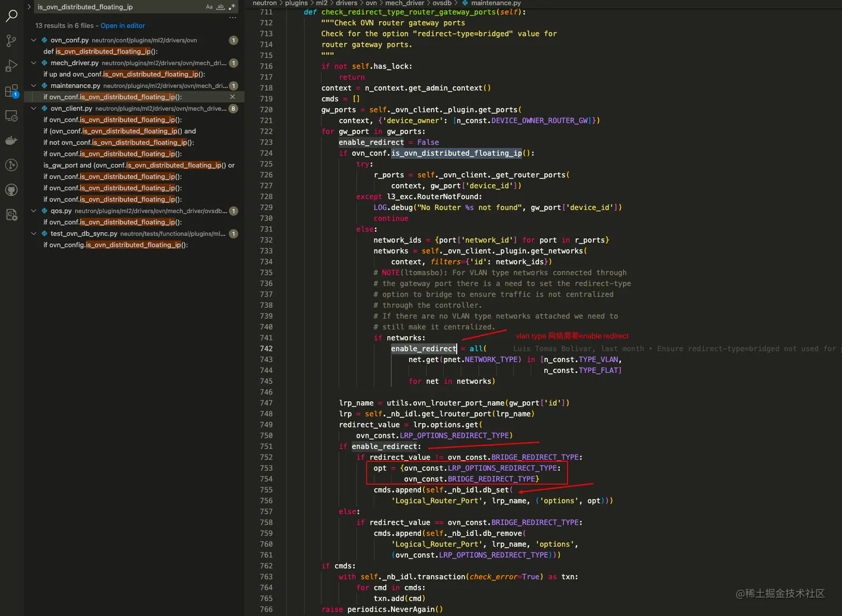Screen dimensions: 842x616
Task: Click 'enable_redirect' on line 742
Action: point(424,349)
